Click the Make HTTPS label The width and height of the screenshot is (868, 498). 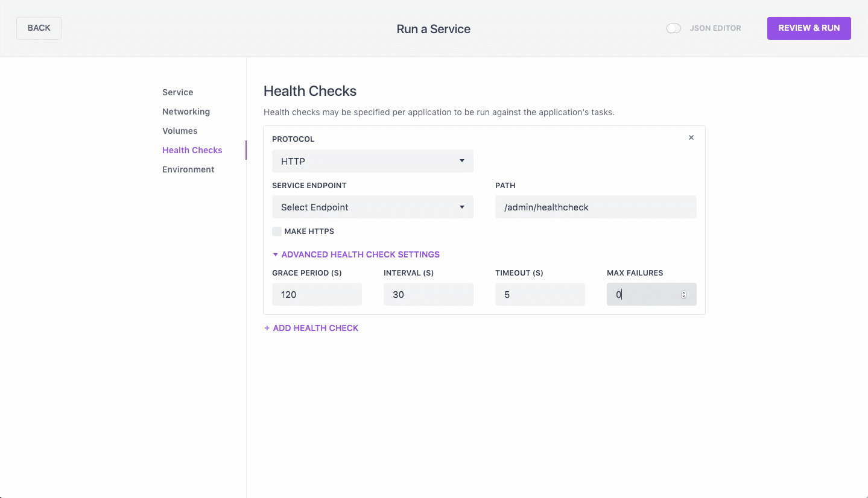tap(309, 232)
